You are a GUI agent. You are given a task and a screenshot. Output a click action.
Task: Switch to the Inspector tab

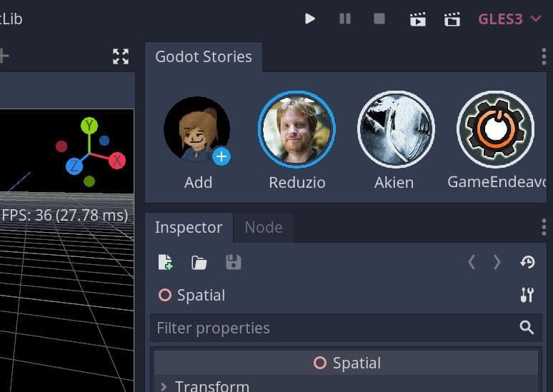[189, 227]
